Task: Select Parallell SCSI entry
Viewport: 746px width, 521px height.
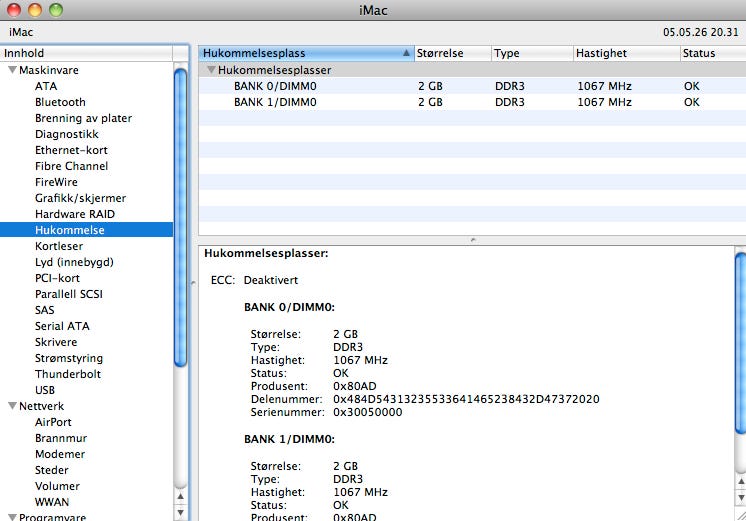Action: click(69, 294)
